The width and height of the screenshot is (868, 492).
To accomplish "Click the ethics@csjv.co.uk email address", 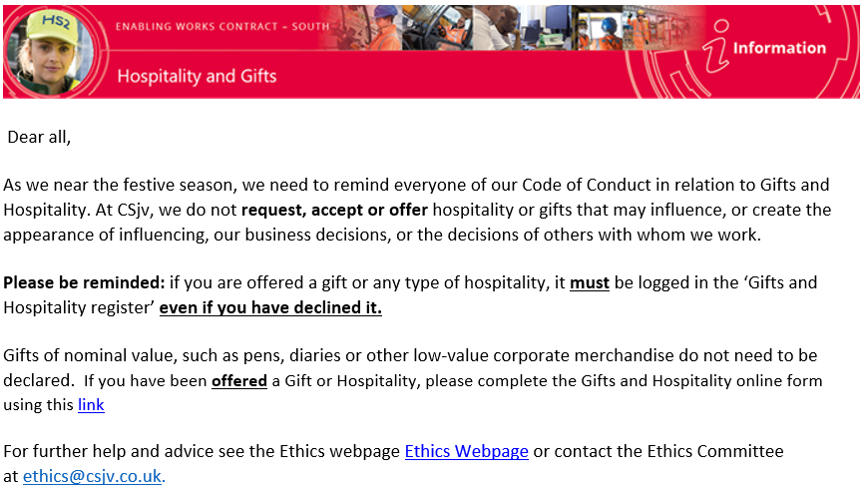I will [92, 476].
